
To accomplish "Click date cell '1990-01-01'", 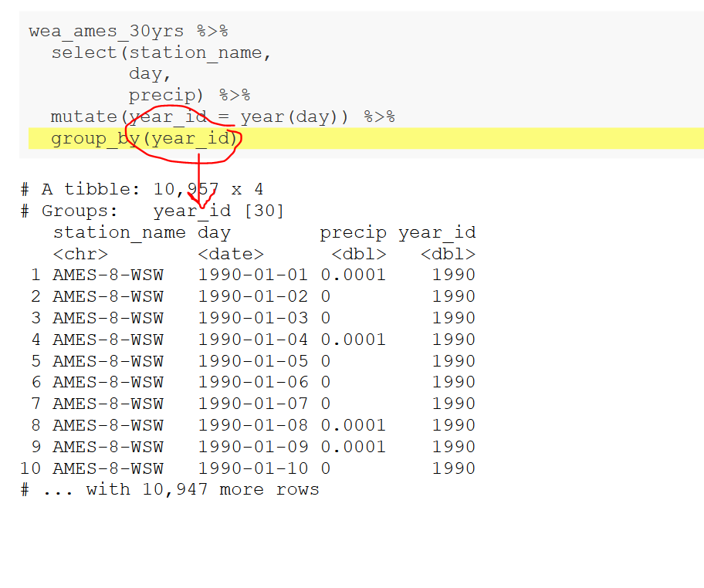I will point(252,275).
